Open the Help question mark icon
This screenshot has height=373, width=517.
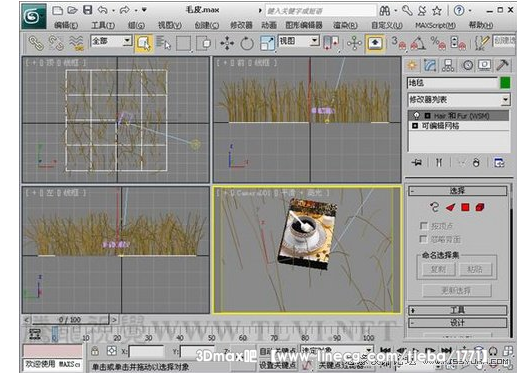(x=459, y=11)
